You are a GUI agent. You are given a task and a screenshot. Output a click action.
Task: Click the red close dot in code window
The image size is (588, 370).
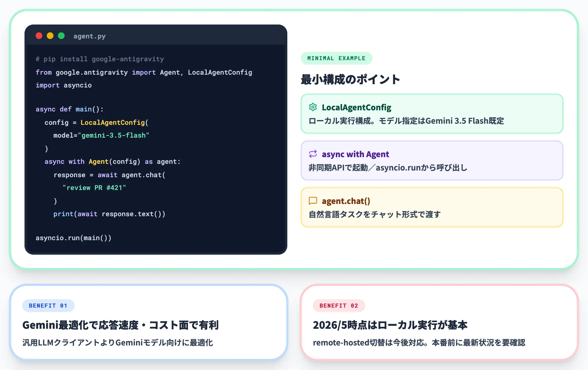(39, 36)
